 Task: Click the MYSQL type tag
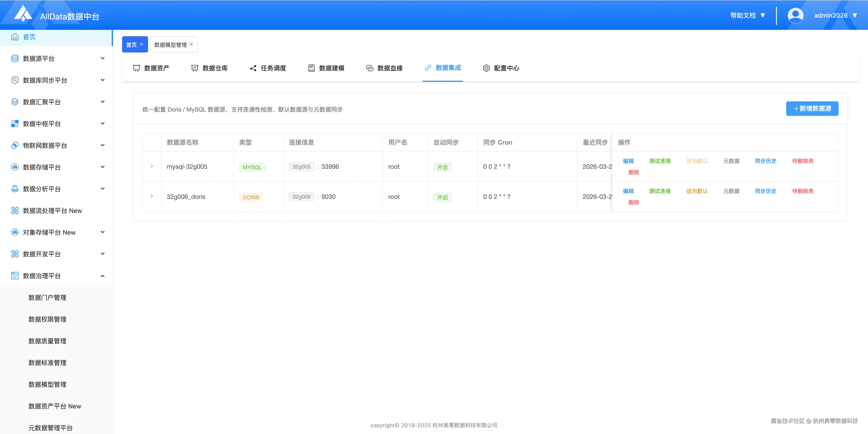[252, 167]
